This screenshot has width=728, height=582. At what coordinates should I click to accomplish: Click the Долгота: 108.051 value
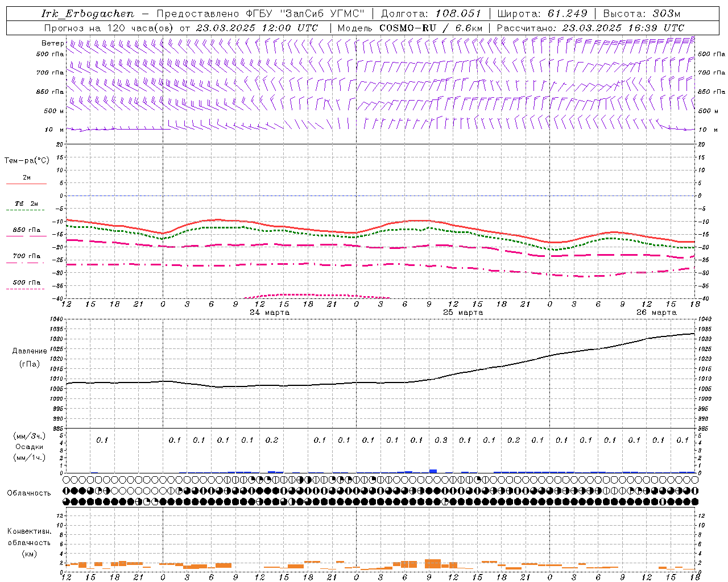[431, 14]
